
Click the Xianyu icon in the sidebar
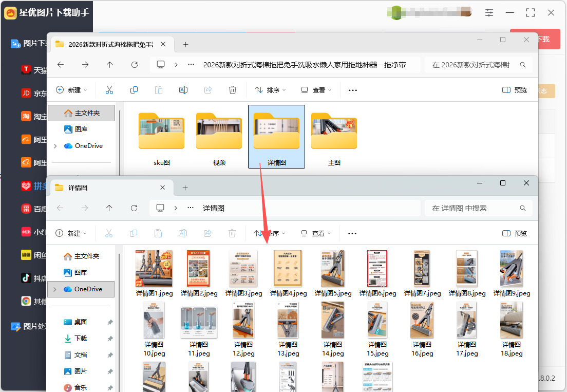26,255
